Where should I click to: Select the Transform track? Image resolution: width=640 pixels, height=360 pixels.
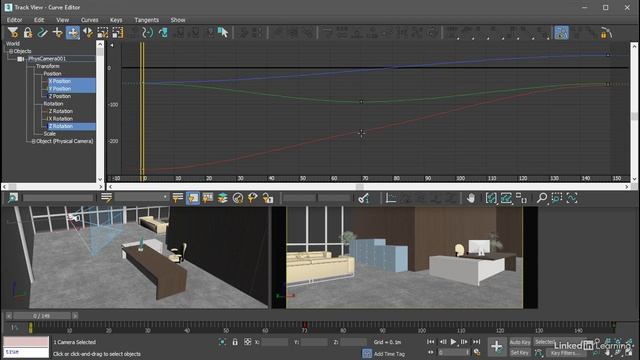(48, 66)
